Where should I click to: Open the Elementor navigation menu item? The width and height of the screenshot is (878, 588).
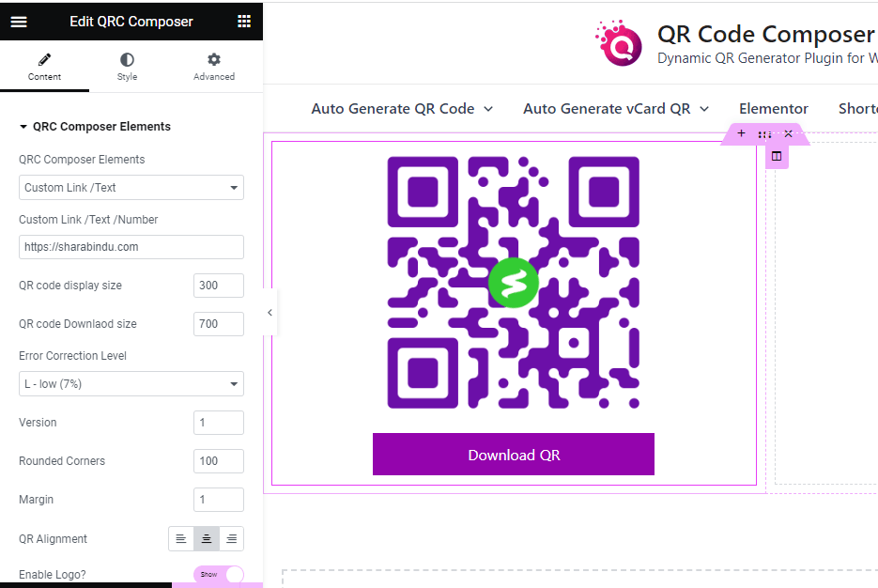[x=773, y=108]
